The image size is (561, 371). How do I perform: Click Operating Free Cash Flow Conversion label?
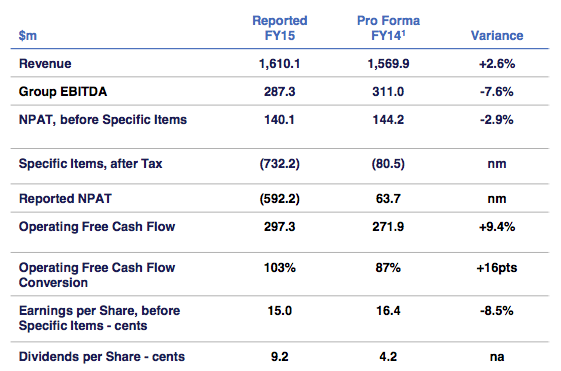click(97, 275)
